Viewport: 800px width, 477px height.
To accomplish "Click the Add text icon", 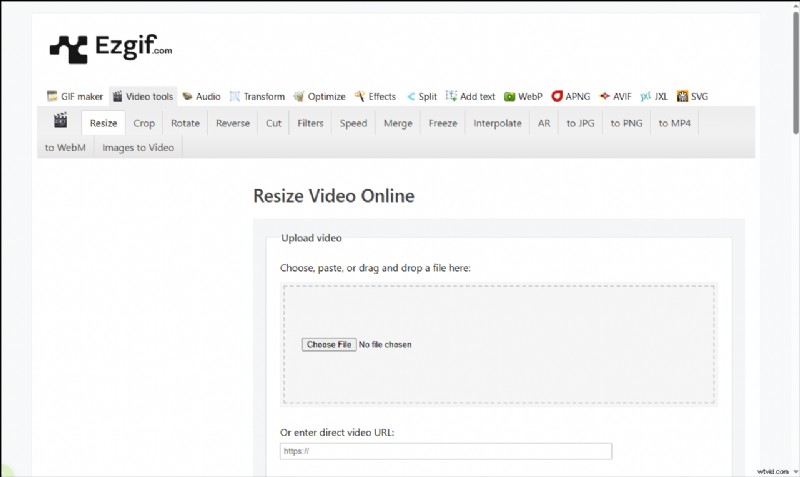I will pyautogui.click(x=451, y=95).
